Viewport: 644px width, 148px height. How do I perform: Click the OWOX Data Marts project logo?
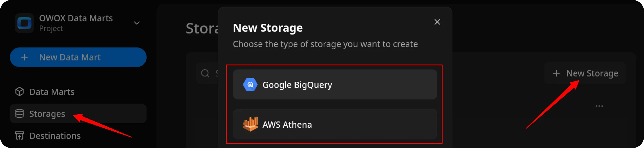pos(24,23)
